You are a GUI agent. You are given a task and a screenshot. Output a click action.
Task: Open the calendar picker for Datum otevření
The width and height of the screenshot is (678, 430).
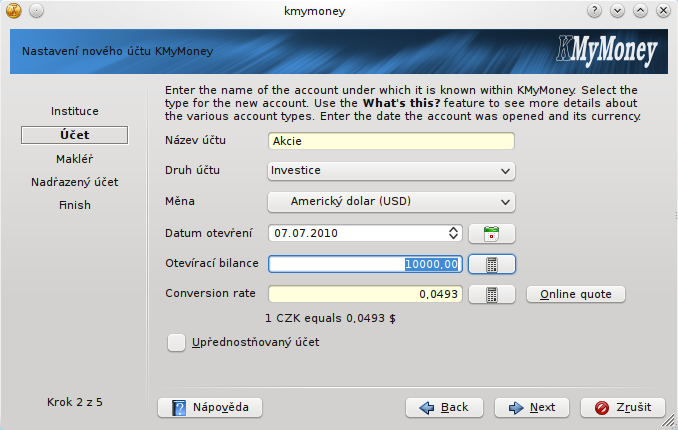click(492, 234)
